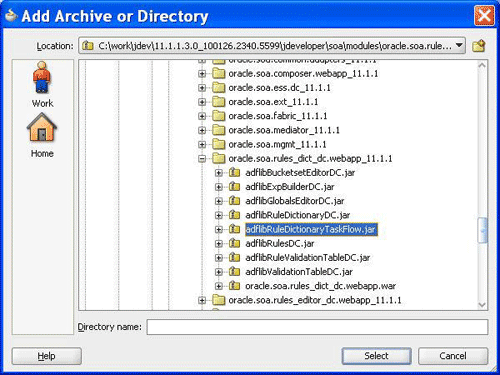Select adflibExpBuilderDC.jar file name

pyautogui.click(x=290, y=187)
